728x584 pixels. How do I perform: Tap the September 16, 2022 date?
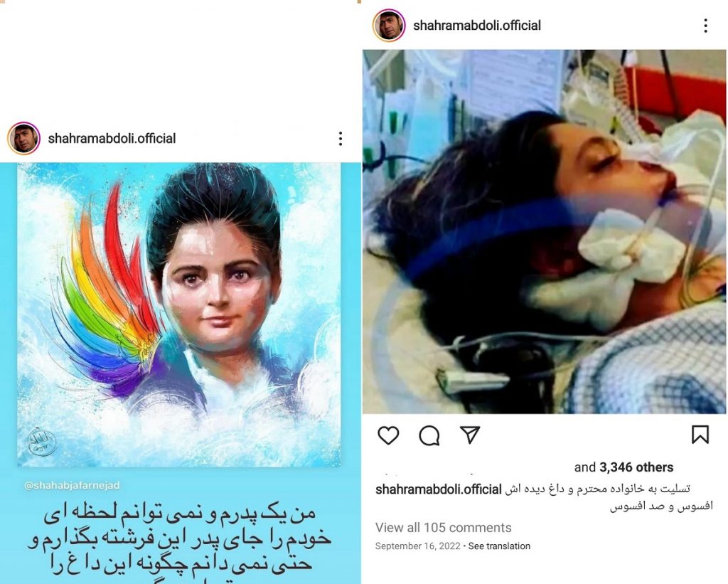click(418, 546)
